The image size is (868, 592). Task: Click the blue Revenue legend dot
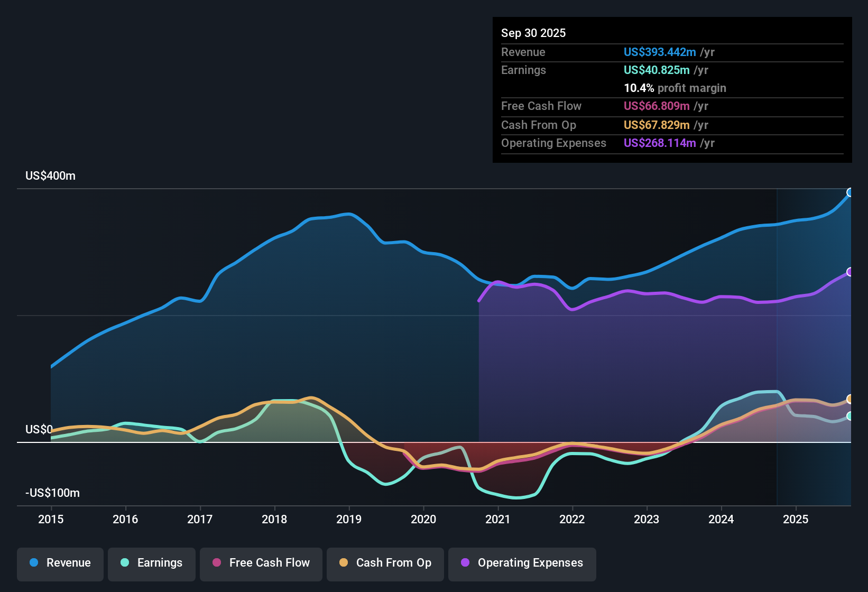34,563
